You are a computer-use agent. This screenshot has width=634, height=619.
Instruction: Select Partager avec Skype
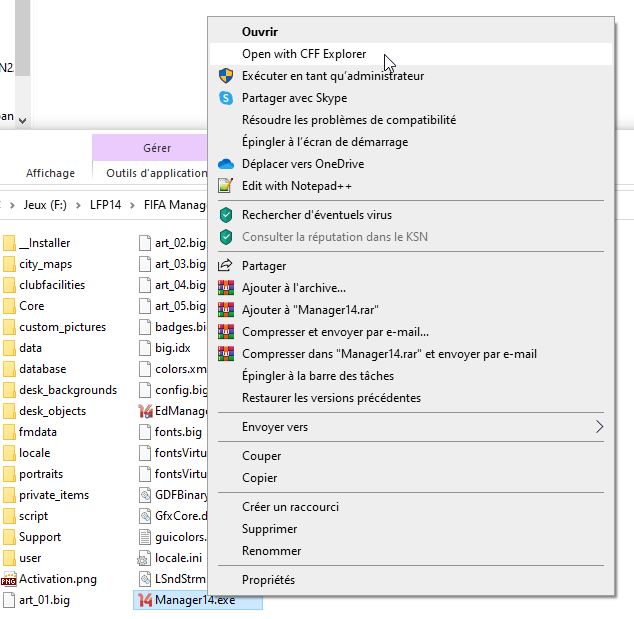click(411, 98)
